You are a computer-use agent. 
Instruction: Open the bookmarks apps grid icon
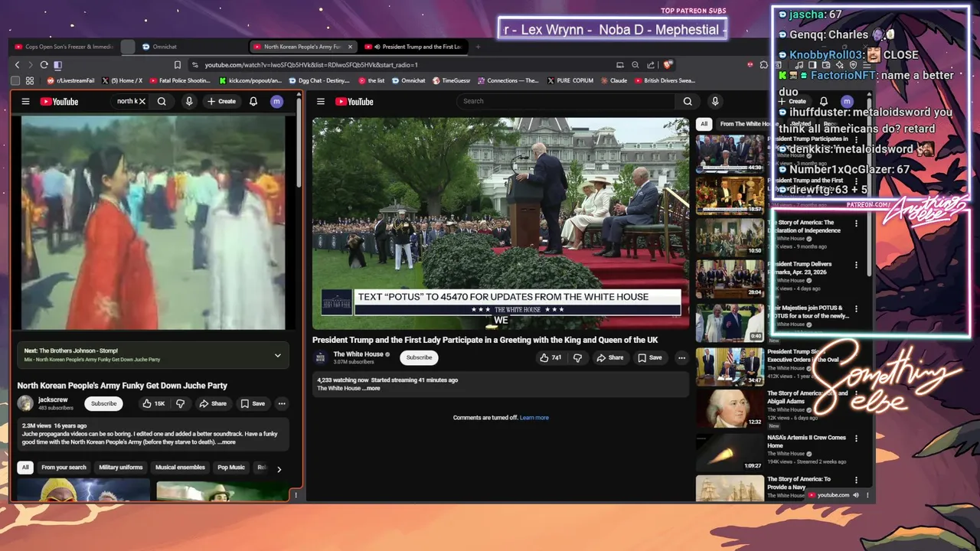click(x=30, y=80)
